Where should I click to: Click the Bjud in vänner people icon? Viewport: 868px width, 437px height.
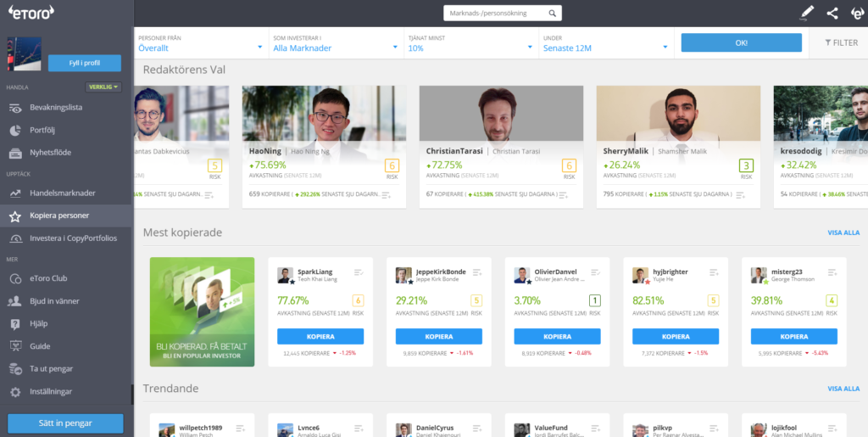click(15, 301)
